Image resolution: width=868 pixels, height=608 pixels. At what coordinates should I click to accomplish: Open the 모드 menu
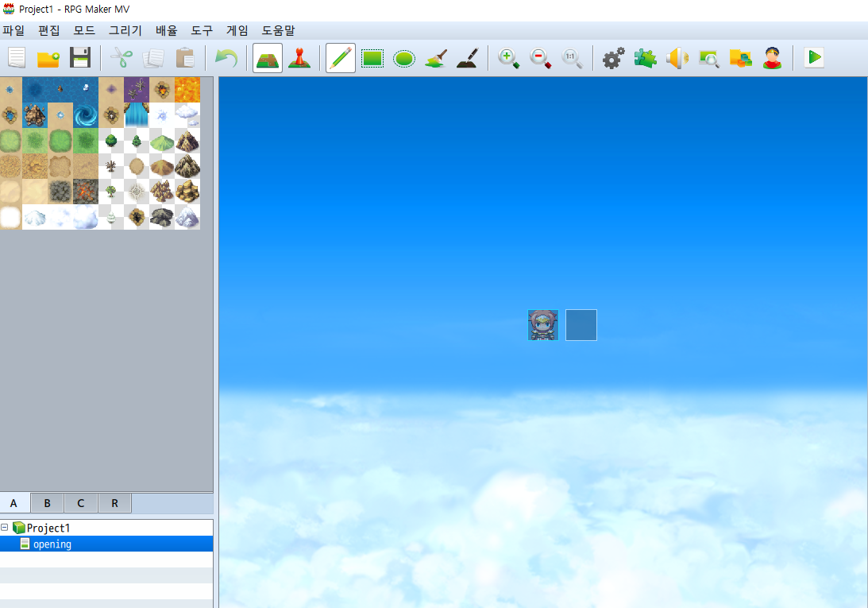84,30
